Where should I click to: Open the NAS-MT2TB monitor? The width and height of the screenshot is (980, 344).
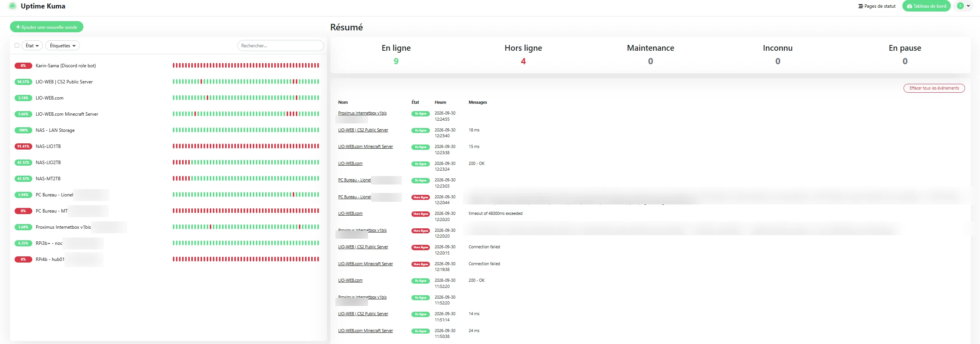168,179
